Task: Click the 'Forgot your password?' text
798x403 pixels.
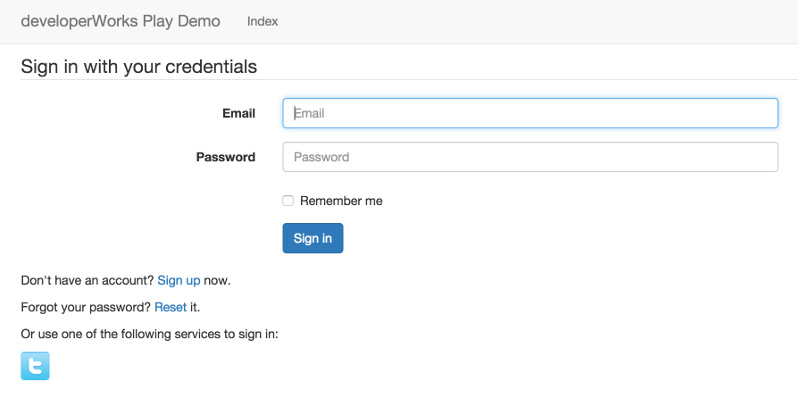Action: pyautogui.click(x=85, y=307)
